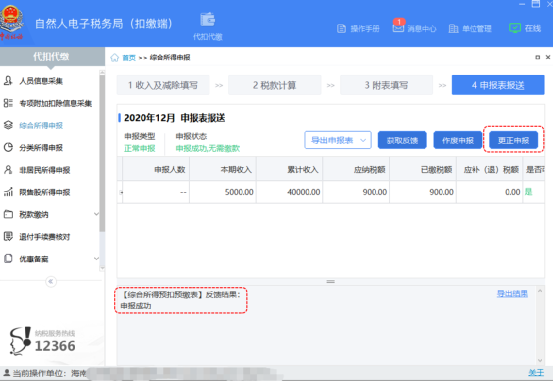Screen dimensions: 553x381
Task: Click feedback panel scrollbar down arrow
Action: click(540, 360)
